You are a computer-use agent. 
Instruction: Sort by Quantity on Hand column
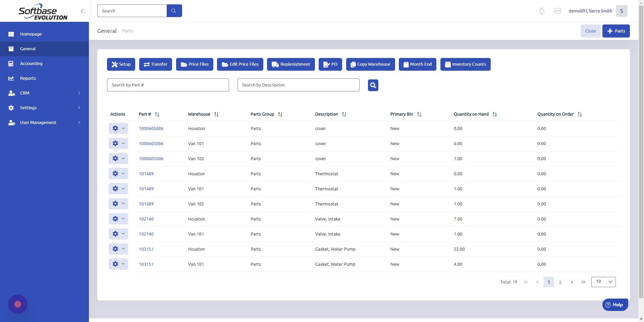(x=495, y=114)
